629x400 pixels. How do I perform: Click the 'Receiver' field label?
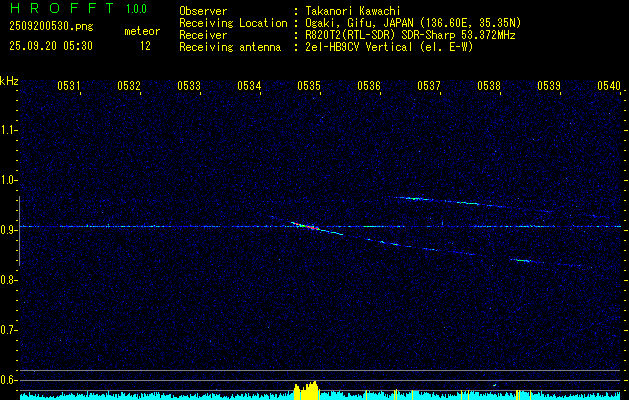click(203, 35)
